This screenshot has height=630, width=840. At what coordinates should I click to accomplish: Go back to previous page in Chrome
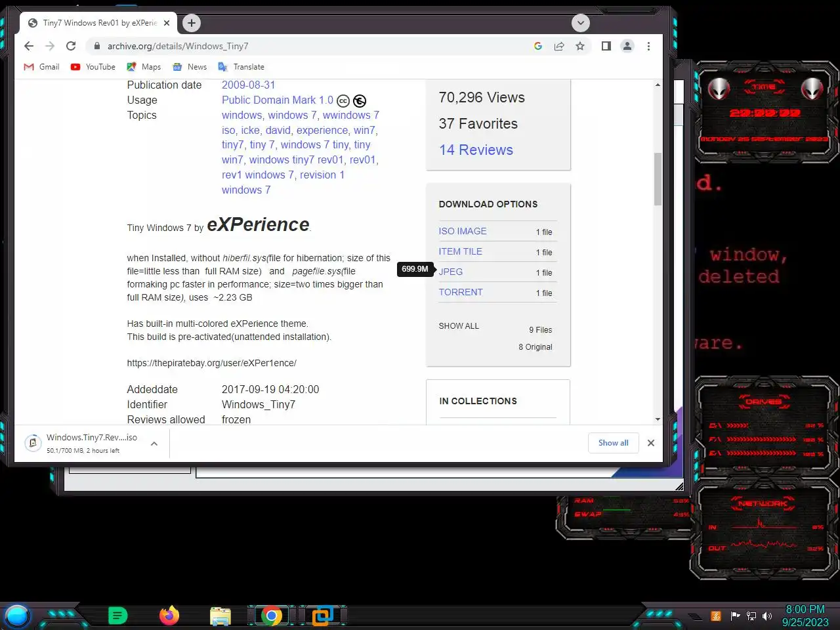point(28,46)
